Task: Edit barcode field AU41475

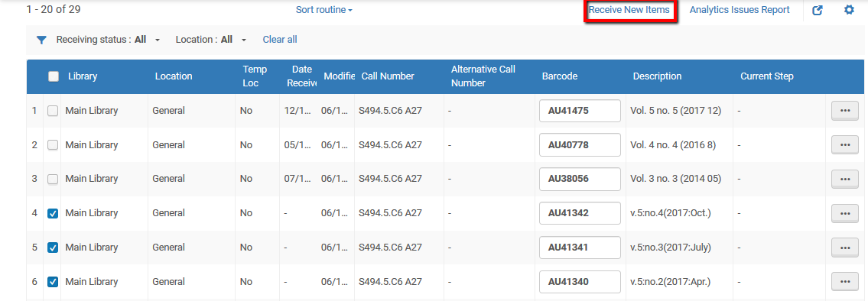Action: pos(580,111)
